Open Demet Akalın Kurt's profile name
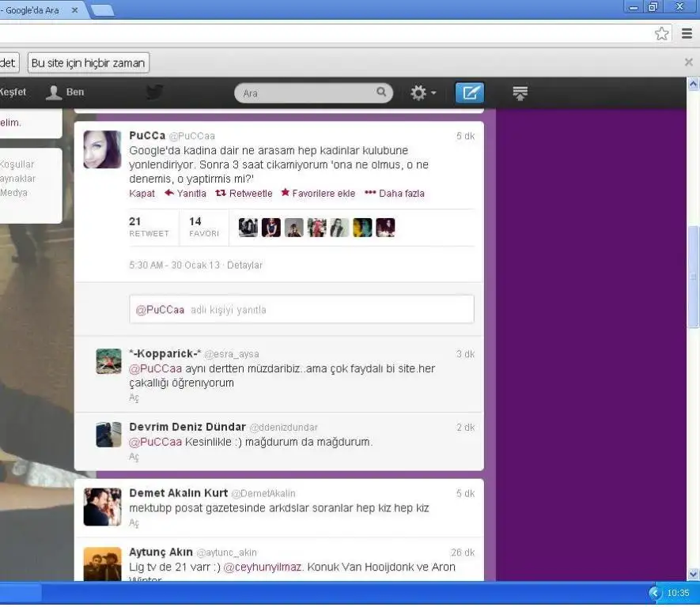This screenshot has width=700, height=607. pos(179,493)
